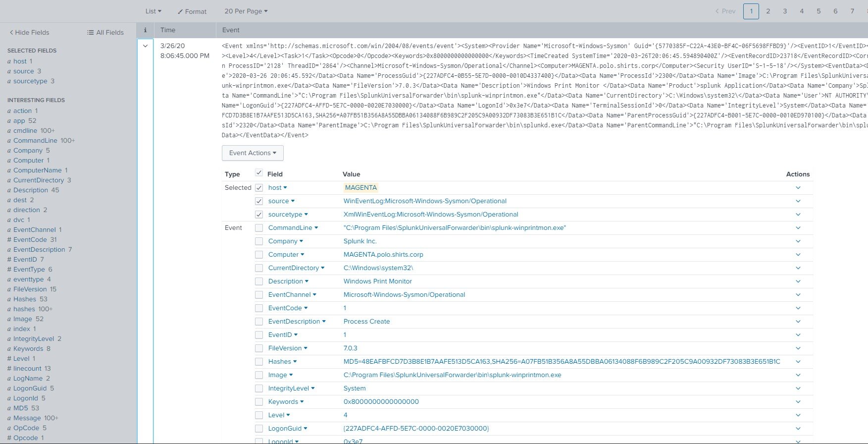This screenshot has width=868, height=444.
Task: Click the Windows Print Monitor value
Action: pos(377,281)
